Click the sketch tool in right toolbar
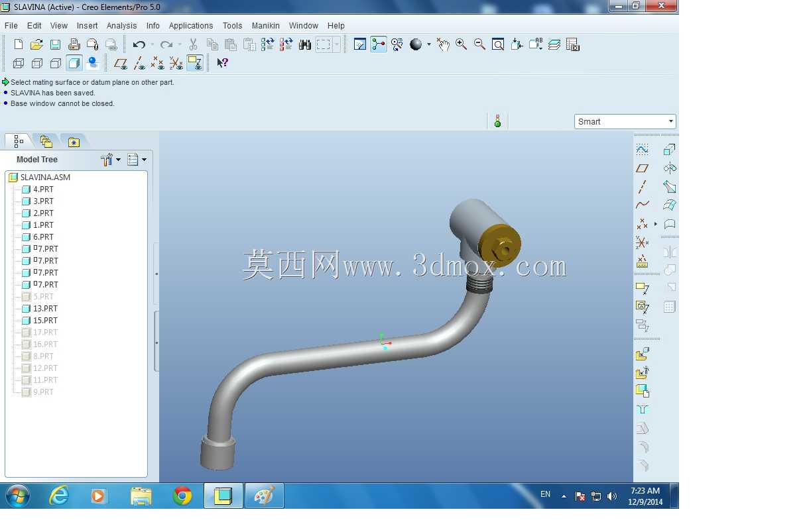The width and height of the screenshot is (809, 532). click(x=642, y=150)
